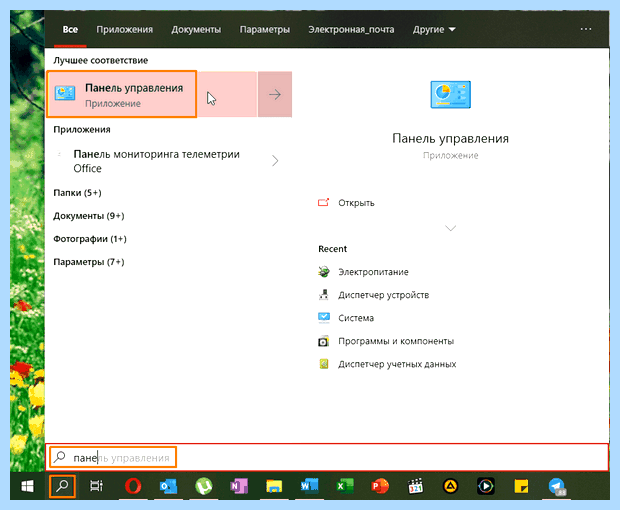The height and width of the screenshot is (510, 620).
Task: Launch Opera browser from the taskbar
Action: pyautogui.click(x=133, y=486)
